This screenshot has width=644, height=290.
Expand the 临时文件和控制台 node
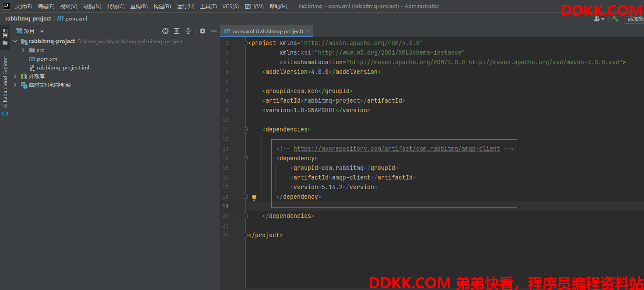pyautogui.click(x=15, y=85)
